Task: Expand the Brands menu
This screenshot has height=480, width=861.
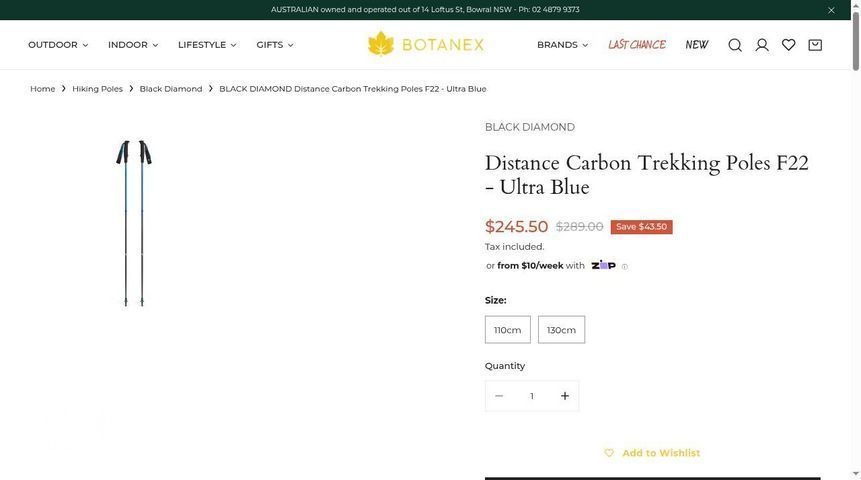Action: [562, 45]
